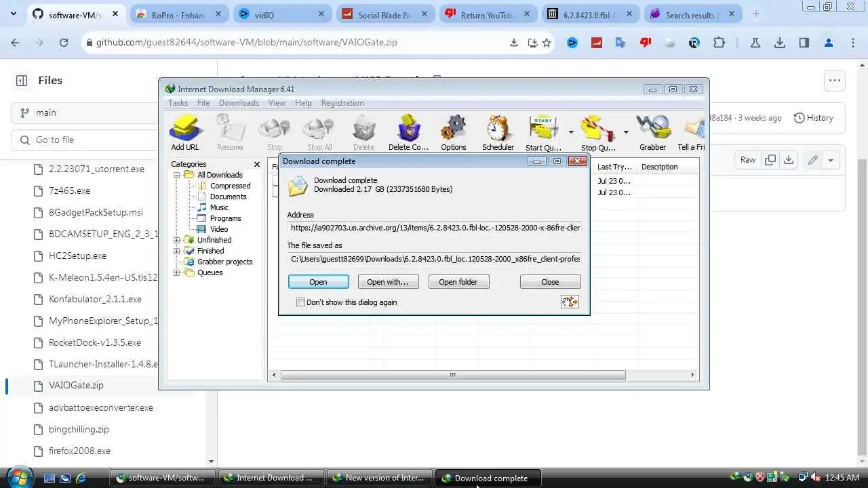Expand the Unfinished tree node
This screenshot has height=488, width=868.
click(x=177, y=240)
